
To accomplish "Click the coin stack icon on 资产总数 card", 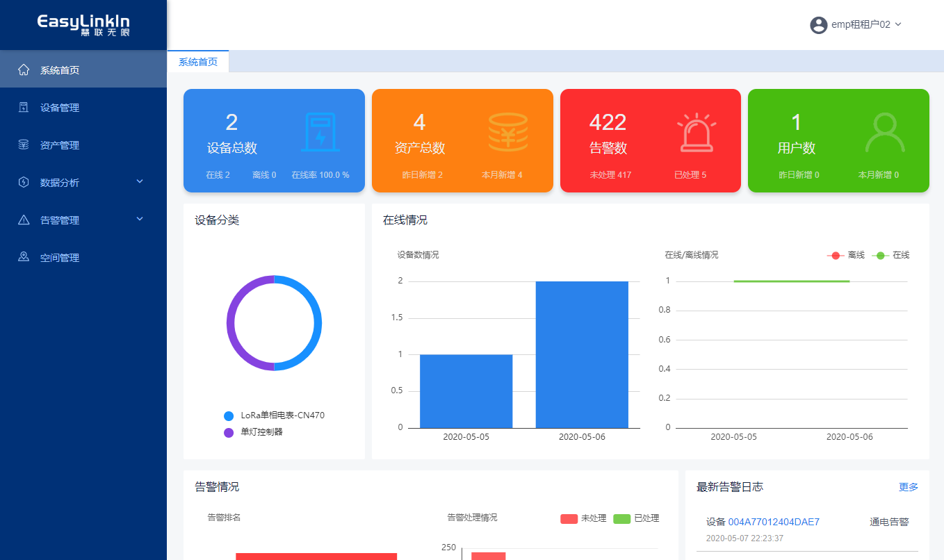I will pos(508,132).
